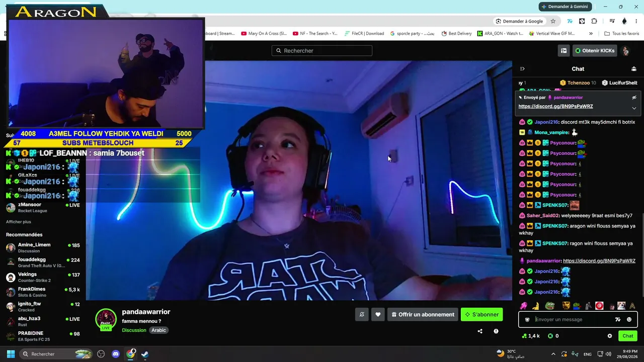
Task: Open the Tous les favoris folder
Action: [622, 34]
